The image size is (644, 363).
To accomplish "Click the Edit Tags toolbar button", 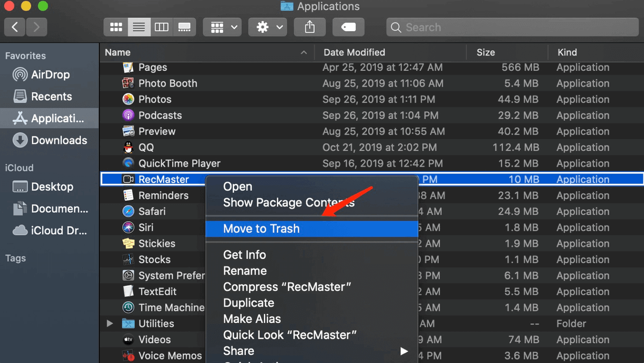I will click(348, 27).
